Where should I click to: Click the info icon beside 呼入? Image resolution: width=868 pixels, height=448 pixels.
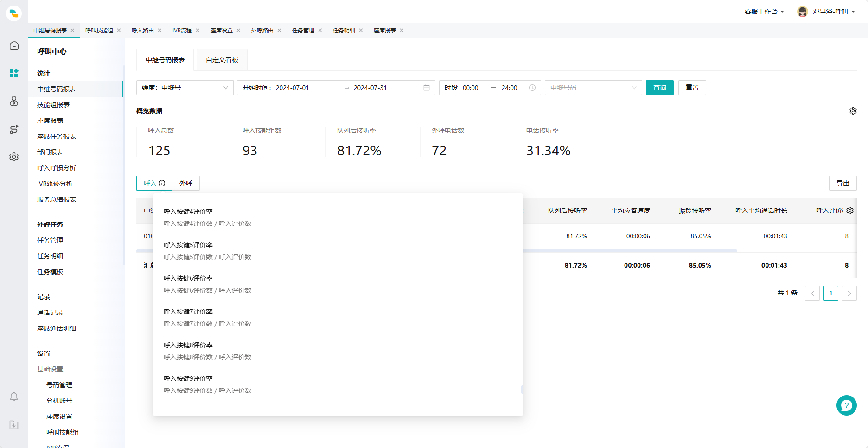pyautogui.click(x=162, y=183)
